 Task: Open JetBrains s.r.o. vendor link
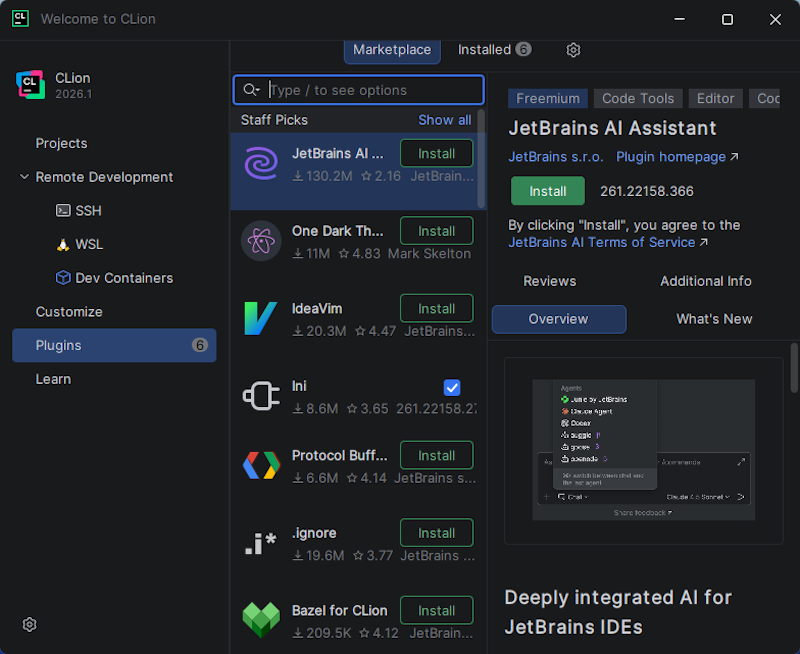[x=556, y=157]
